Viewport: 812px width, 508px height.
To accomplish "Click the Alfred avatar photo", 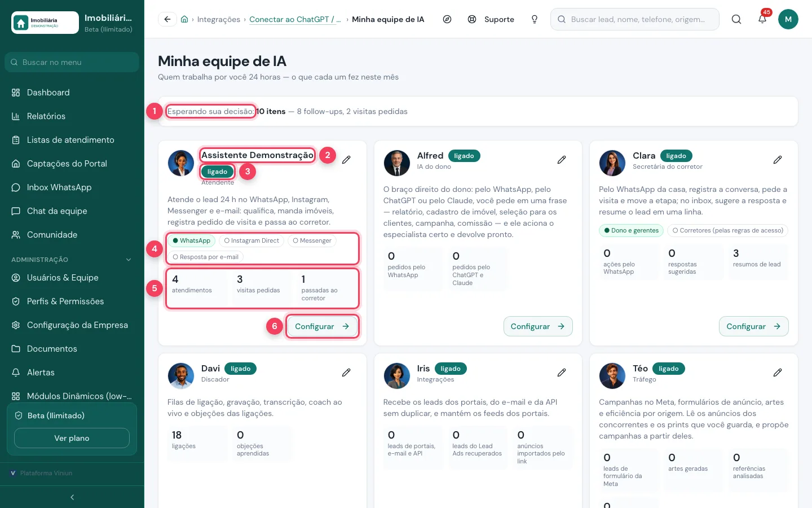I will tap(397, 163).
